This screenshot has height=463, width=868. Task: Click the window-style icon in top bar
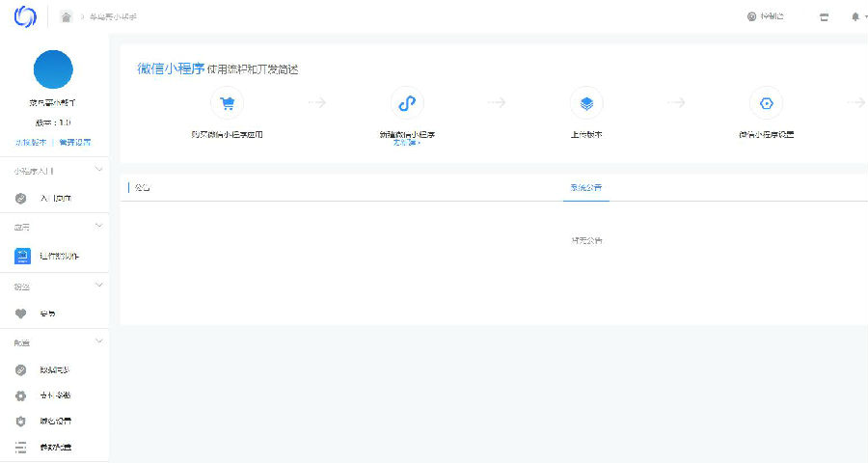(x=824, y=16)
